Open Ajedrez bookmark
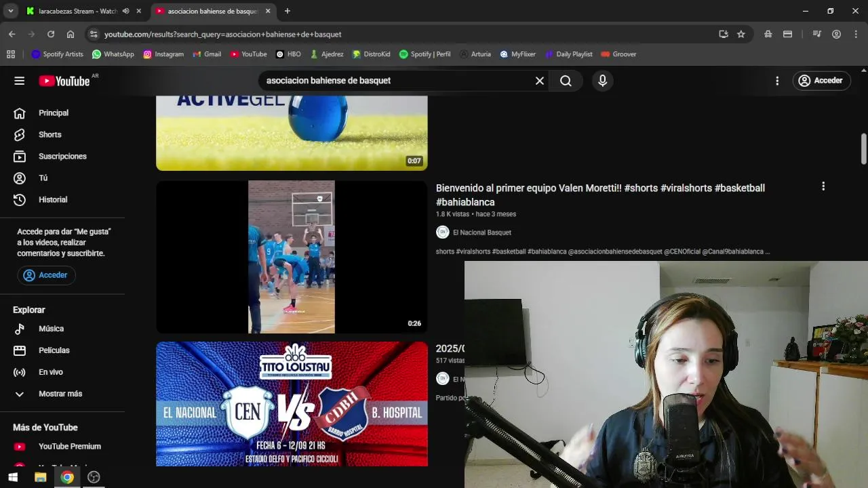The height and width of the screenshot is (488, 868). pyautogui.click(x=326, y=54)
